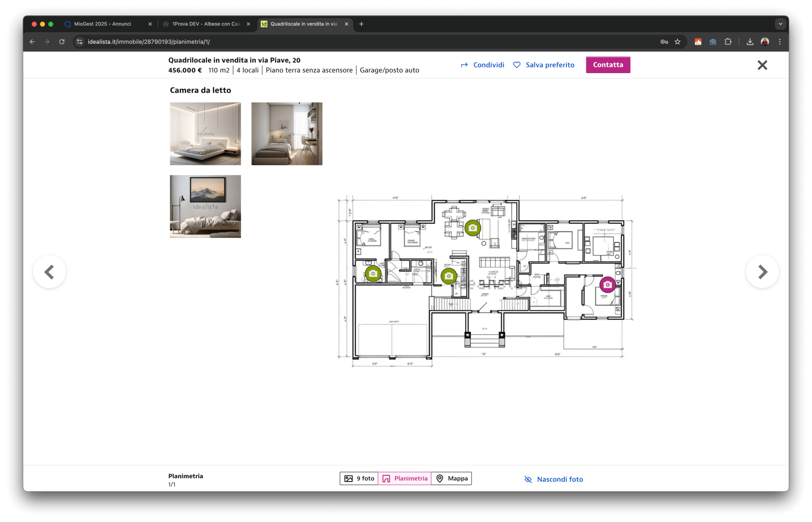Click the 'Garage/posto auto' detail

click(389, 70)
